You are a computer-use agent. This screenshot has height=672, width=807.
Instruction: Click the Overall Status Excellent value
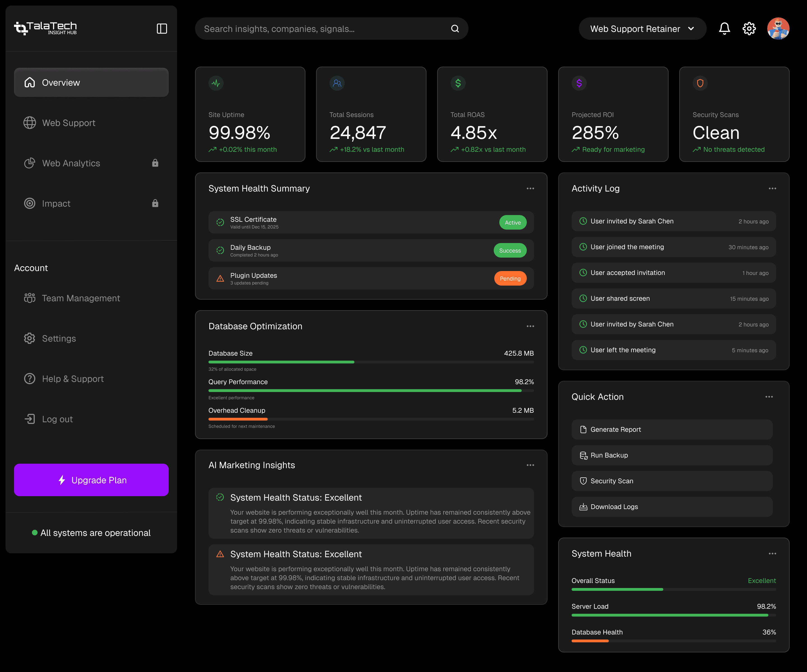coord(762,581)
